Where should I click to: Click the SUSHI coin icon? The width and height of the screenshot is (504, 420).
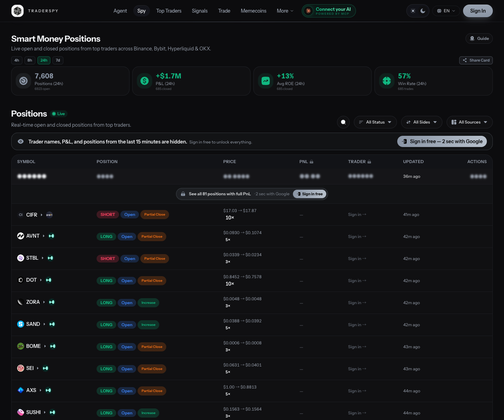pyautogui.click(x=21, y=412)
